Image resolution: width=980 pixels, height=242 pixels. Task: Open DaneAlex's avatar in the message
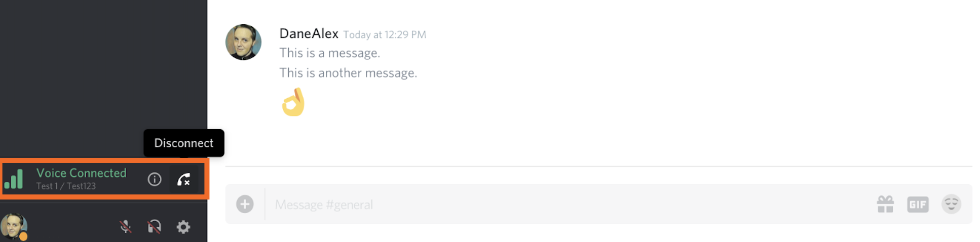(243, 42)
